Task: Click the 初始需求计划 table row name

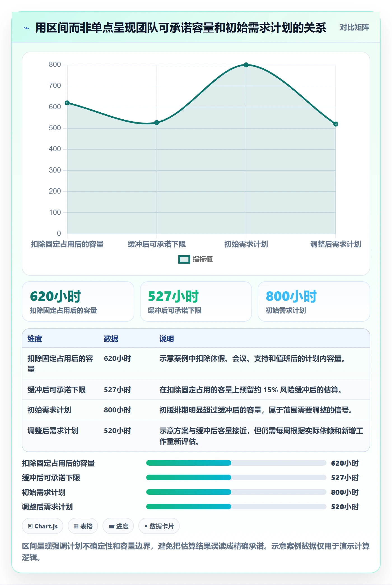Action: pyautogui.click(x=49, y=410)
